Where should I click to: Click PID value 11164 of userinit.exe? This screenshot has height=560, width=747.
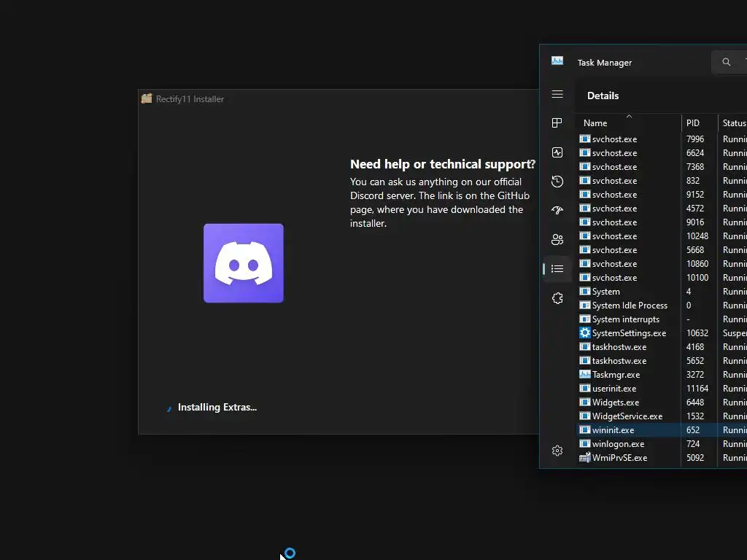point(697,389)
